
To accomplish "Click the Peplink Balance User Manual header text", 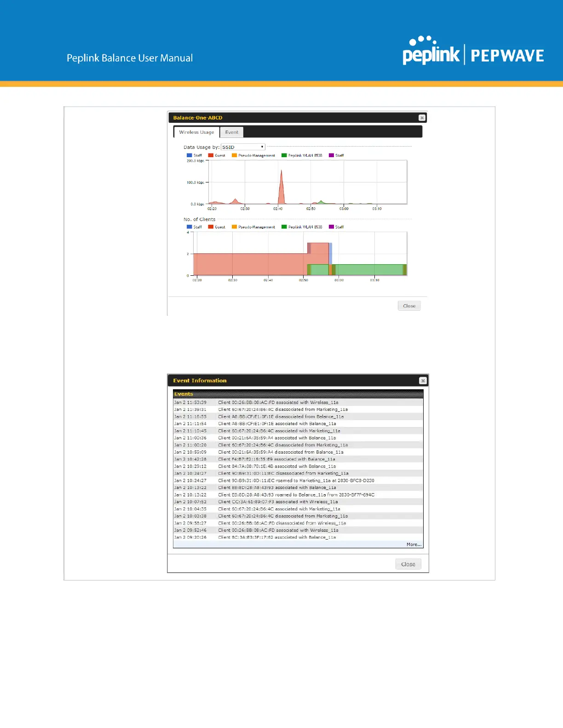I will pyautogui.click(x=130, y=58).
